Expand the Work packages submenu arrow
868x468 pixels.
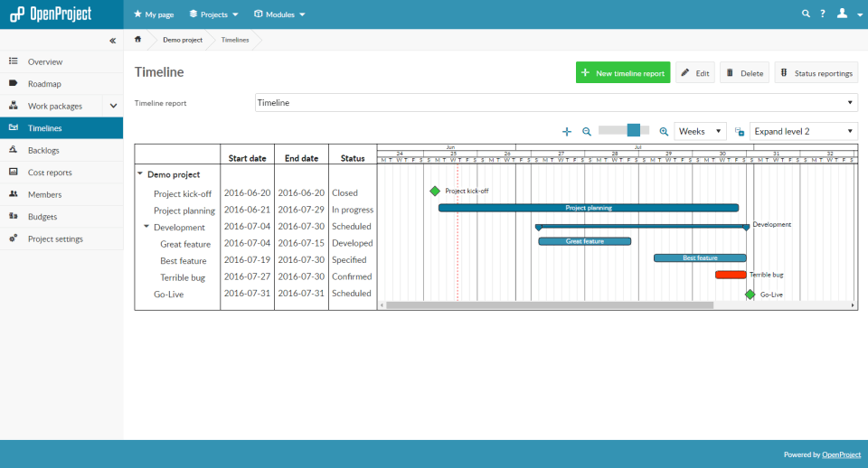tap(113, 106)
